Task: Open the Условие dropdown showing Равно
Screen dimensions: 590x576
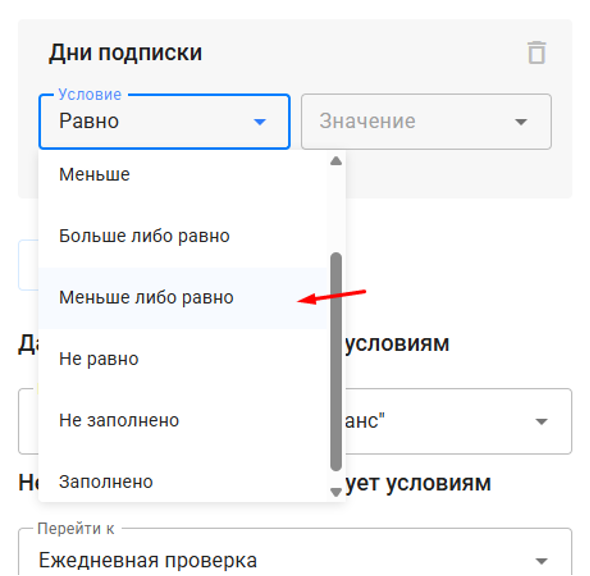Action: [164, 121]
